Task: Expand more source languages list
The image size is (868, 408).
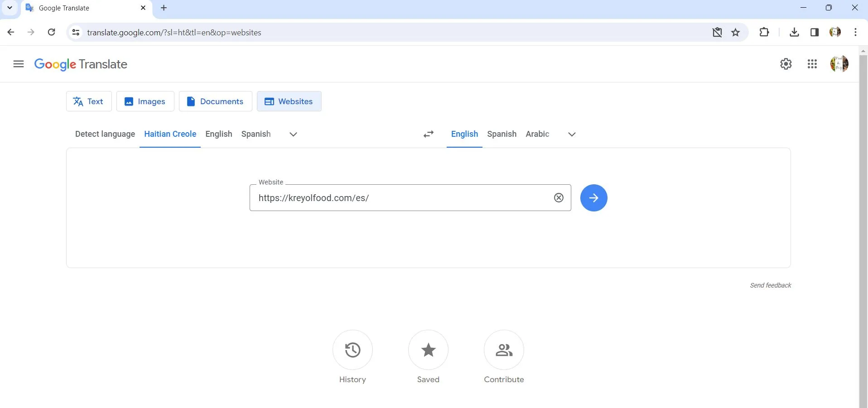Action: (x=293, y=134)
